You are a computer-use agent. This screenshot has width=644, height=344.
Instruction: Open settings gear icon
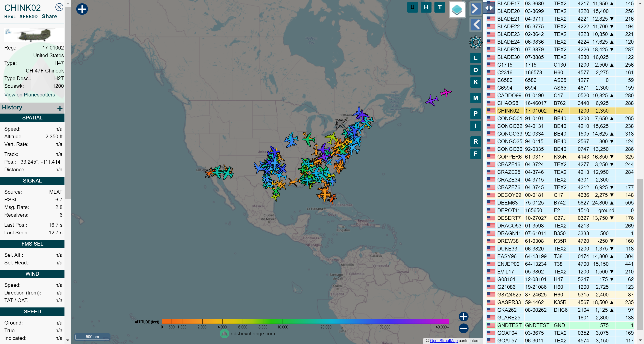pyautogui.click(x=475, y=42)
